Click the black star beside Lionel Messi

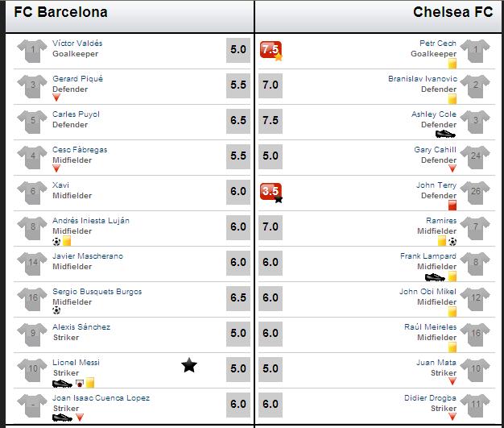(189, 365)
